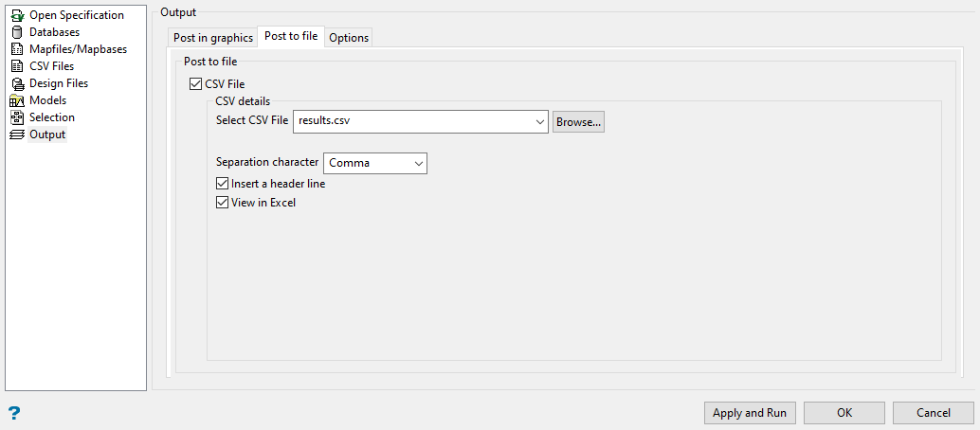Click the Cancel button
This screenshot has width=980, height=430.
[934, 413]
